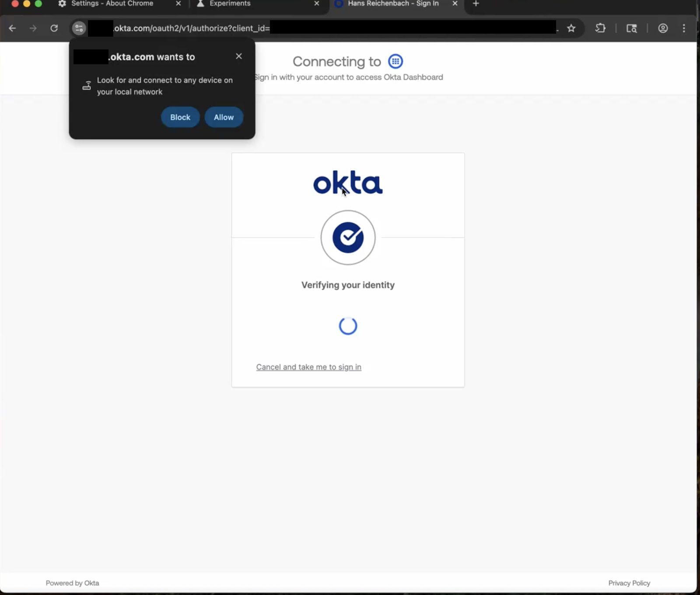Image resolution: width=700 pixels, height=595 pixels.
Task: Click the app grid icon beside Connecting to
Action: click(395, 61)
